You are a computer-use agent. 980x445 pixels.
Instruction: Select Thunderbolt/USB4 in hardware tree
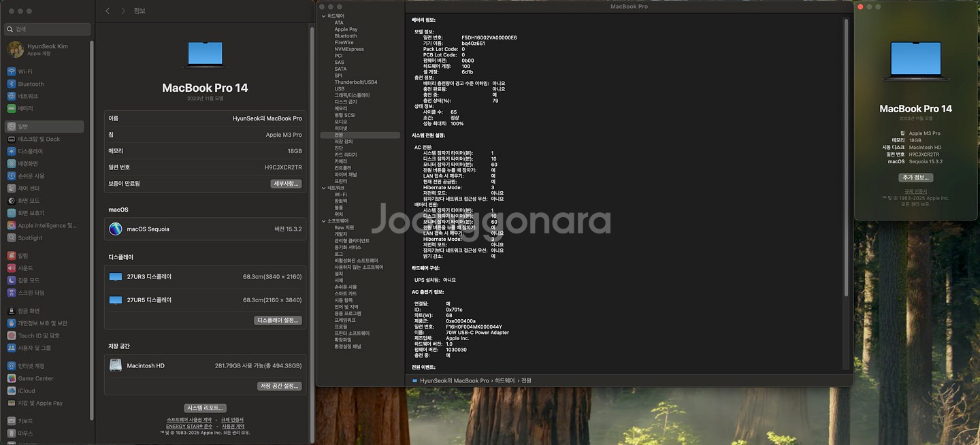pos(356,82)
